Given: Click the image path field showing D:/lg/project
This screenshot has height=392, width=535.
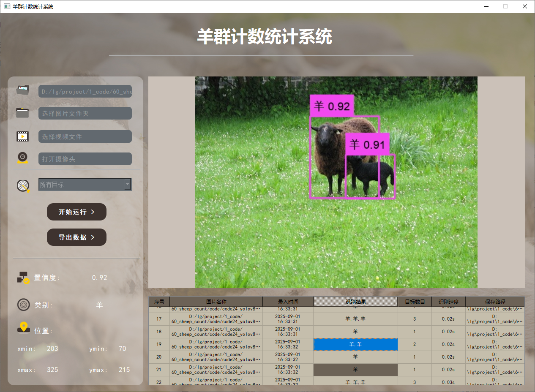Looking at the screenshot, I should point(85,91).
